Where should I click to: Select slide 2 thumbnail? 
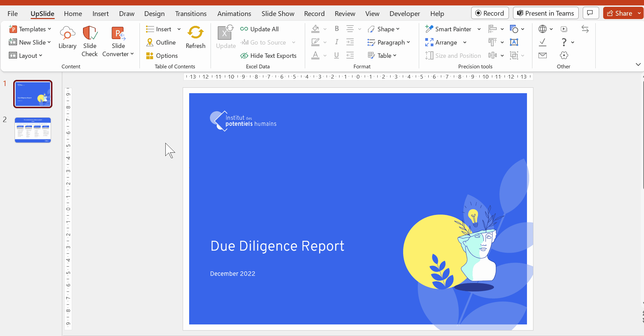click(x=33, y=130)
